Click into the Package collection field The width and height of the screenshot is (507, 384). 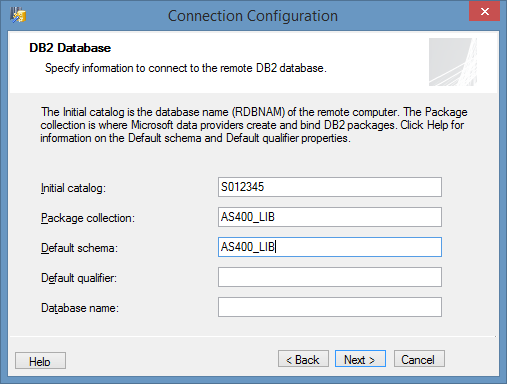[330, 217]
